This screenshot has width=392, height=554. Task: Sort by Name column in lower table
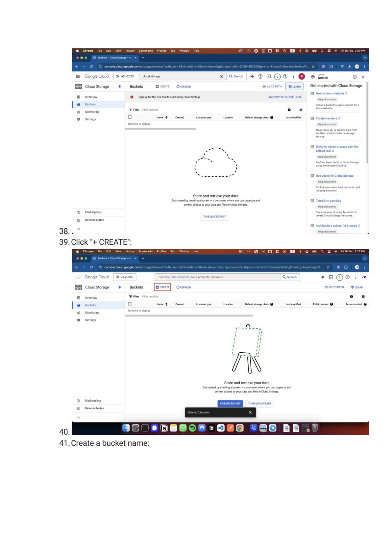162,304
